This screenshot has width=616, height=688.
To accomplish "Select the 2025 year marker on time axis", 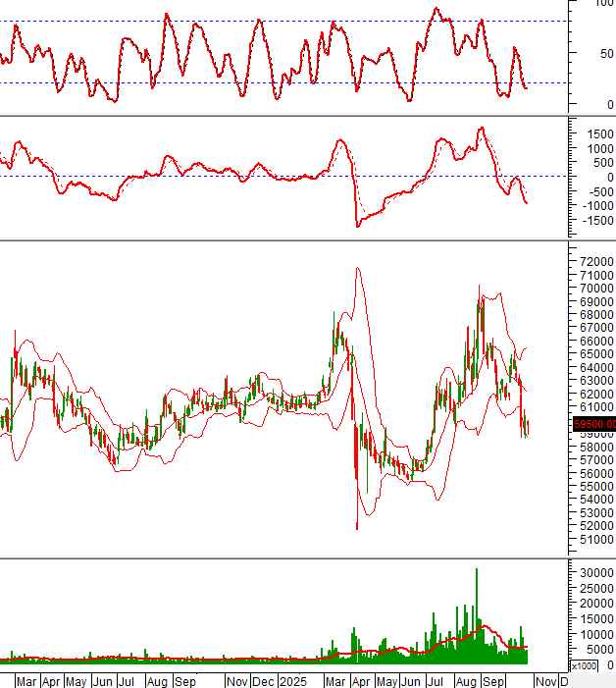I will (292, 680).
